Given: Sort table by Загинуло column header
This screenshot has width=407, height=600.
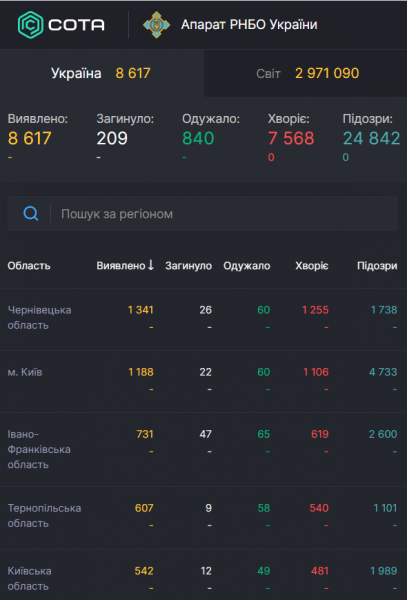Looking at the screenshot, I should [x=189, y=266].
